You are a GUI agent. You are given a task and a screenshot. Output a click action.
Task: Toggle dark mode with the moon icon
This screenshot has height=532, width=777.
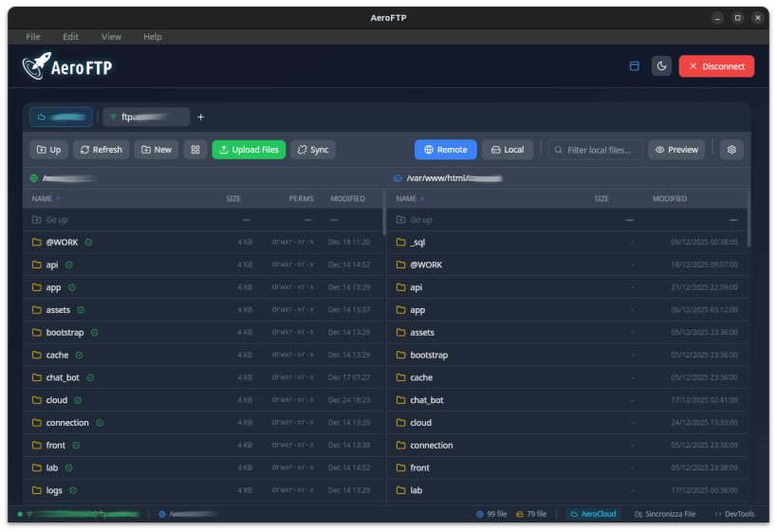(661, 65)
